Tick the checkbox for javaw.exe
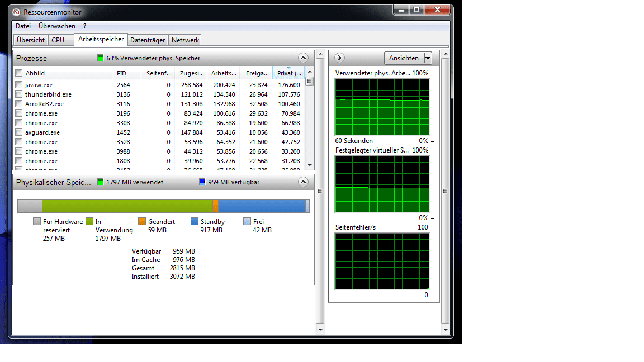This screenshot has width=644, height=362. click(x=18, y=85)
